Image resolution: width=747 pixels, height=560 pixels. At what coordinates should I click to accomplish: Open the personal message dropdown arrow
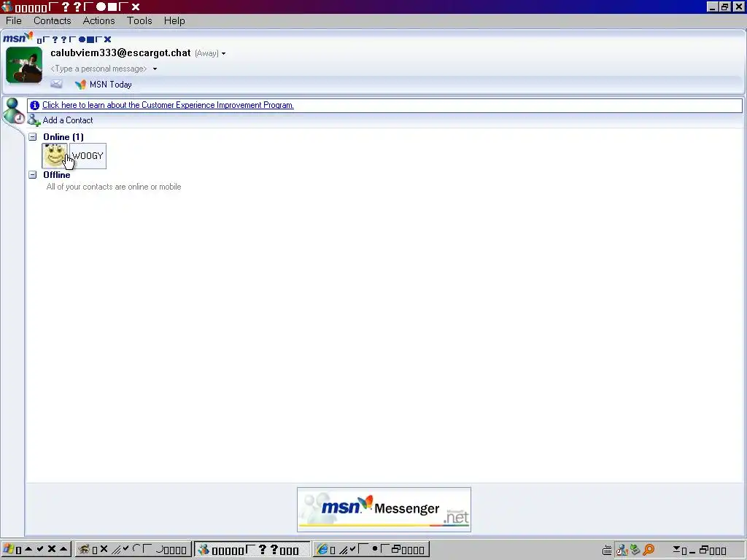pos(155,69)
